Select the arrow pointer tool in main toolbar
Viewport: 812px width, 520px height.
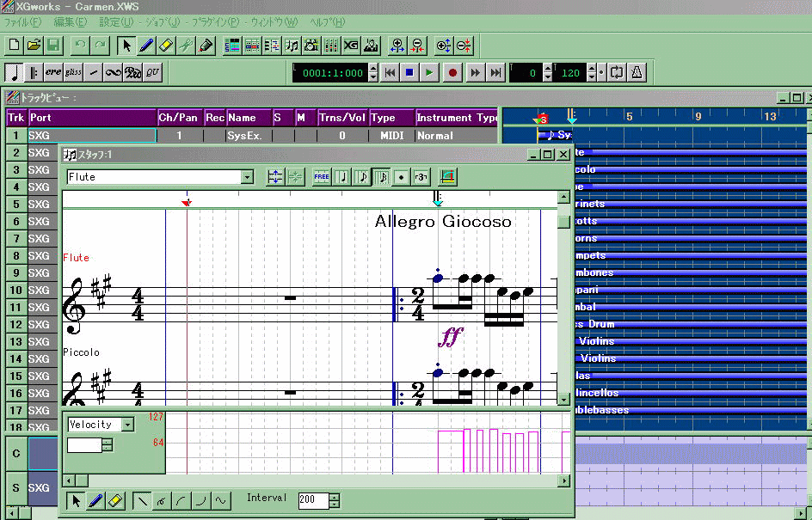[x=126, y=46]
